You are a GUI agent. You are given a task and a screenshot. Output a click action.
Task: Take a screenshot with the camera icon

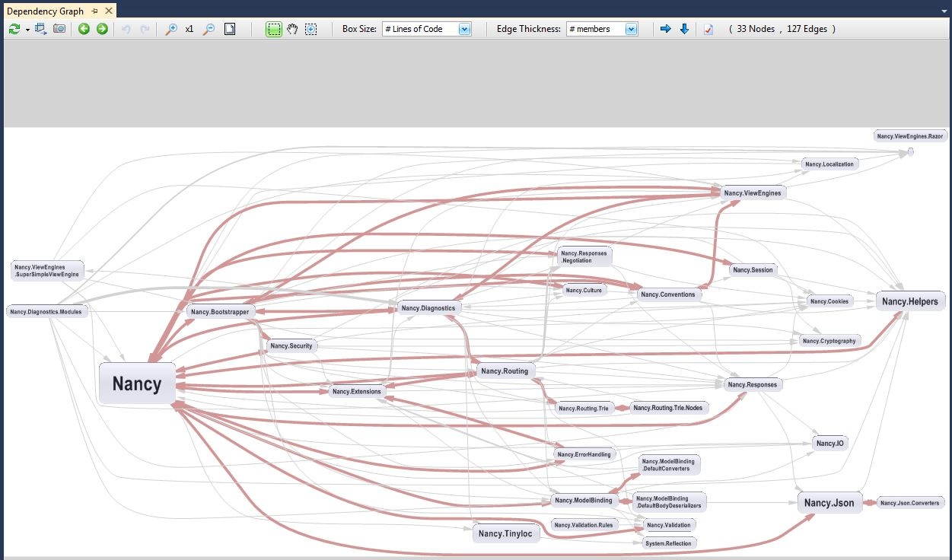(60, 29)
